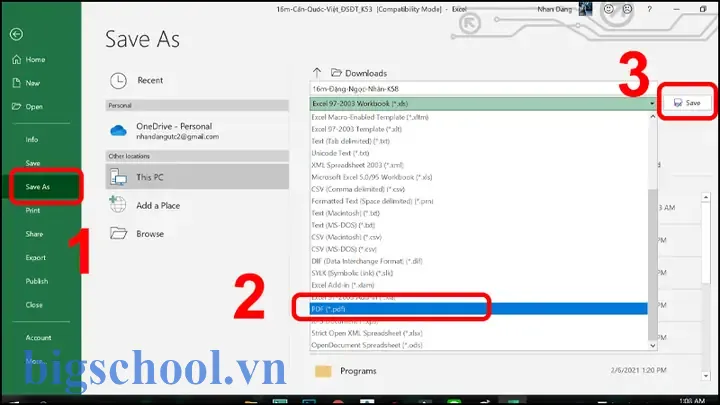
Task: Select Publish in the sidebar
Action: 37,281
